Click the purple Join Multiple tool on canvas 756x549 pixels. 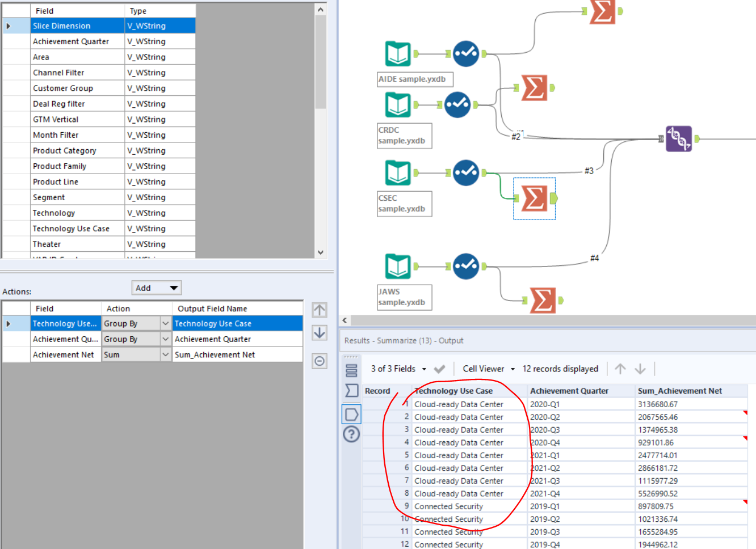[x=678, y=138]
